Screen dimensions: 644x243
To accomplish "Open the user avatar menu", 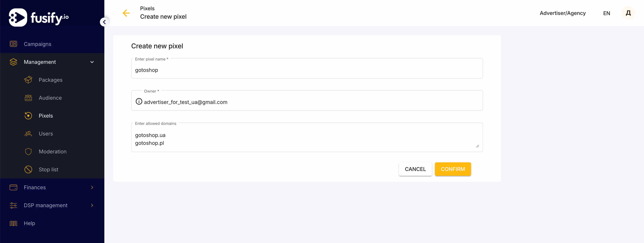I will click(628, 13).
